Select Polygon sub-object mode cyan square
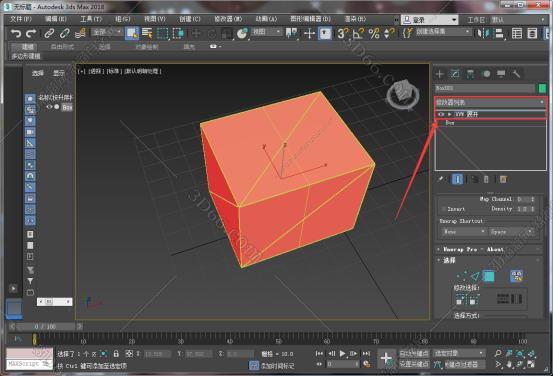553x376 pixels. [489, 276]
